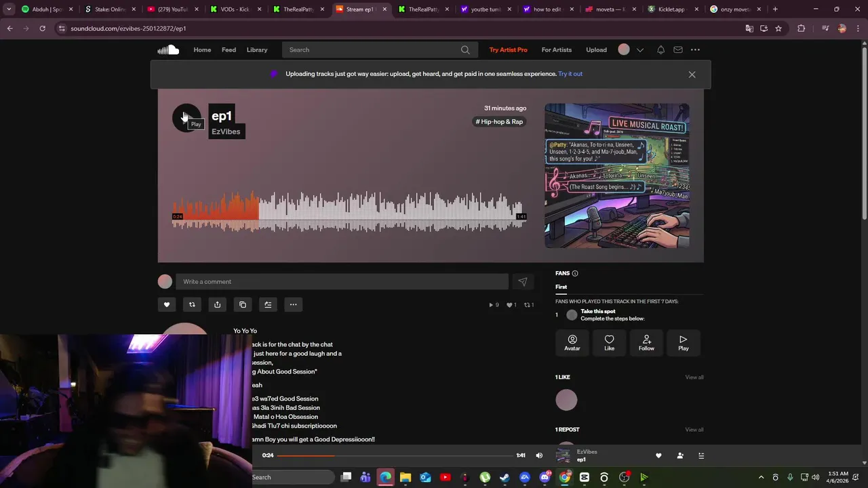Open the EzVibes artist link under title
Viewport: 868px width, 488px height.
click(226, 131)
